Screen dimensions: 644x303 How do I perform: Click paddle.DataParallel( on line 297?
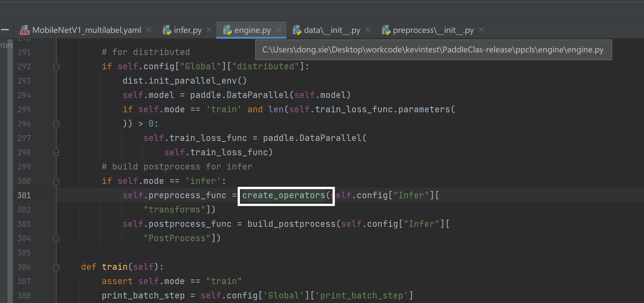point(315,138)
